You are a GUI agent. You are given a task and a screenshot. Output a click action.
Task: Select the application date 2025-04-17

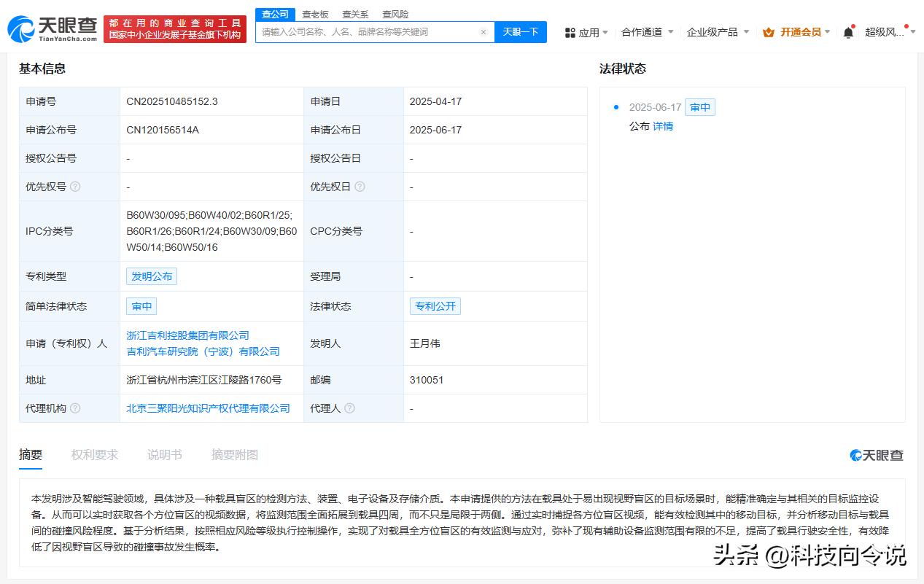(x=435, y=101)
